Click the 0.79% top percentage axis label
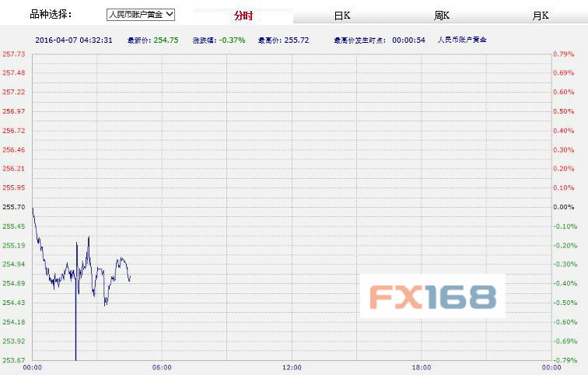The image size is (588, 375). pos(563,54)
